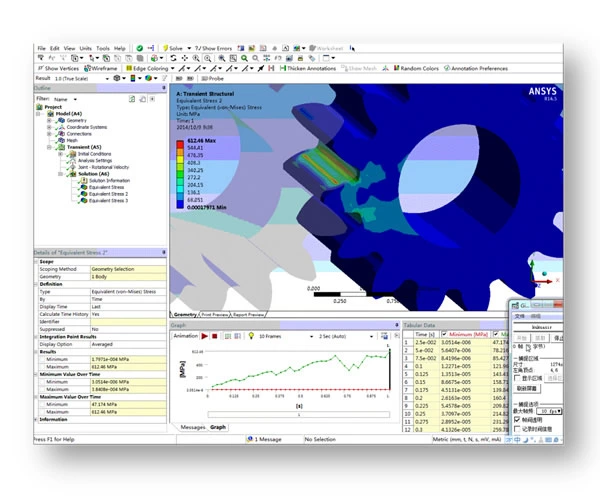Play the result animation
This screenshot has height=498, width=600.
click(x=204, y=336)
